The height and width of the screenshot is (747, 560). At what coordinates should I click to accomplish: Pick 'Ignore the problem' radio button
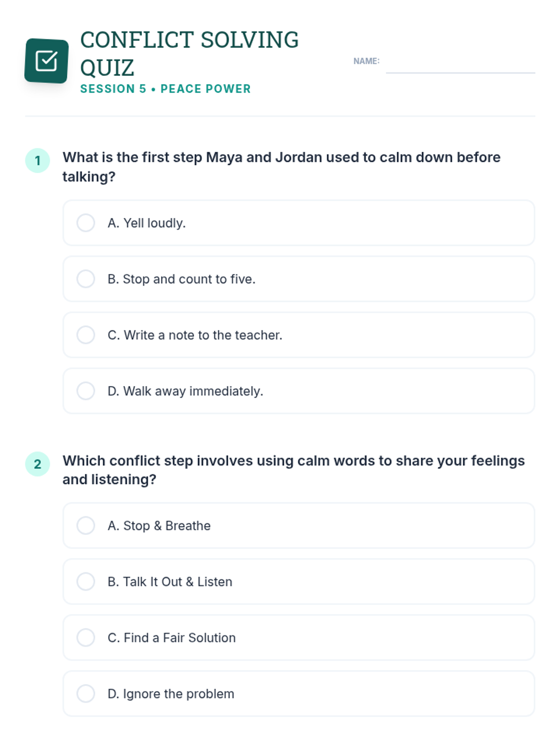pyautogui.click(x=86, y=693)
